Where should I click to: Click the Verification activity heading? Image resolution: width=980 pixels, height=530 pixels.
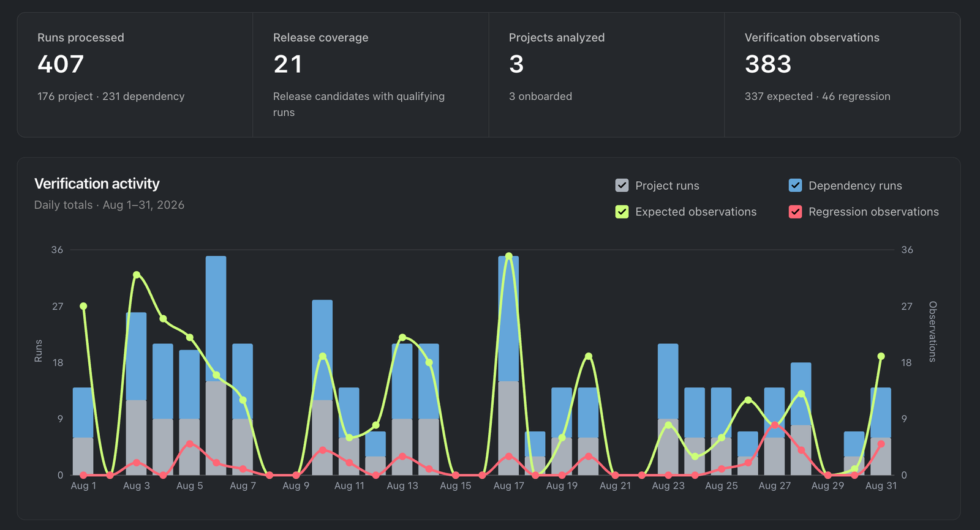click(x=97, y=184)
